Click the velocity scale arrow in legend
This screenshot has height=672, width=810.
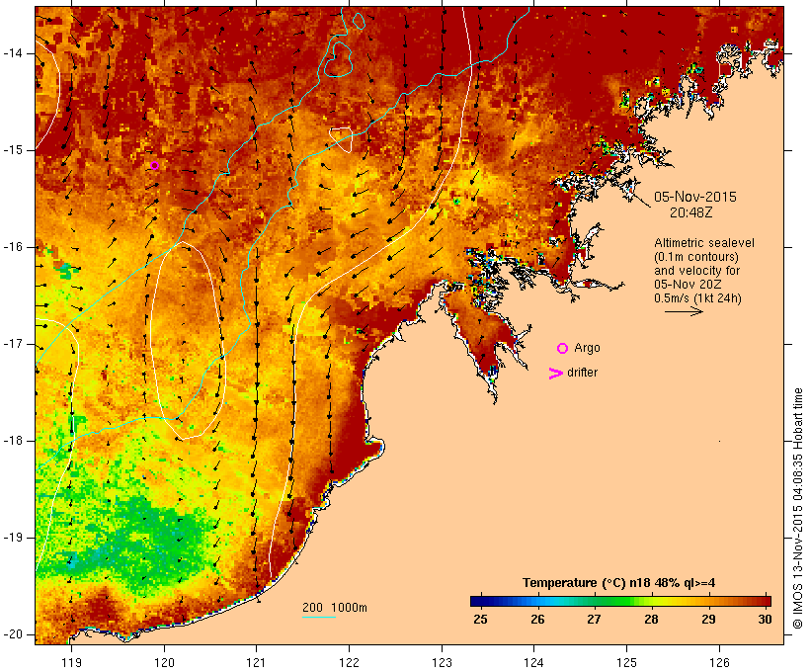(684, 311)
